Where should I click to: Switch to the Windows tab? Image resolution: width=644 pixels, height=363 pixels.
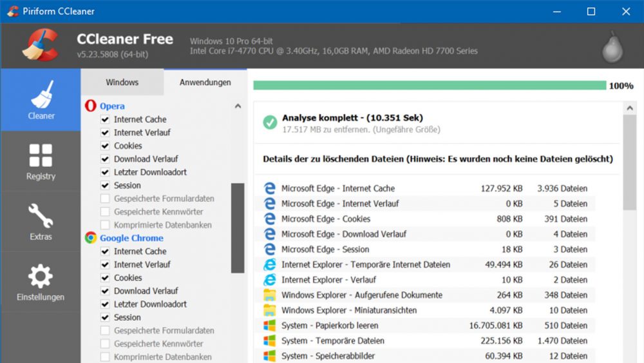click(122, 83)
